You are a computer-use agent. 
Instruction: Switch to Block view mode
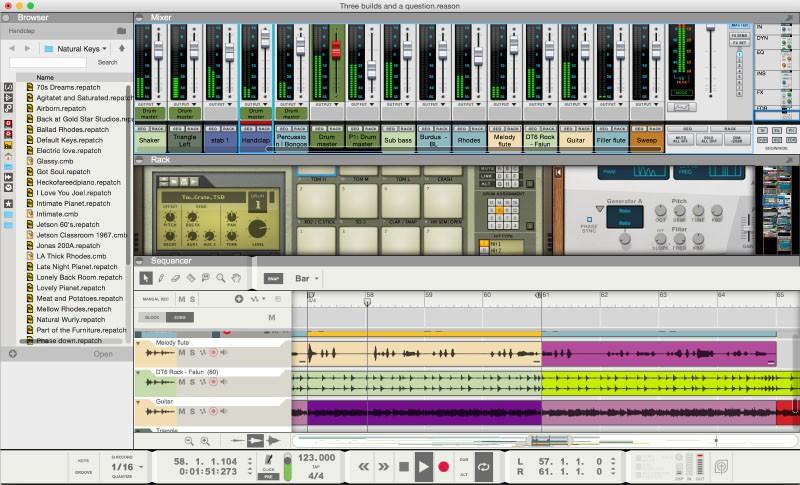pos(152,317)
